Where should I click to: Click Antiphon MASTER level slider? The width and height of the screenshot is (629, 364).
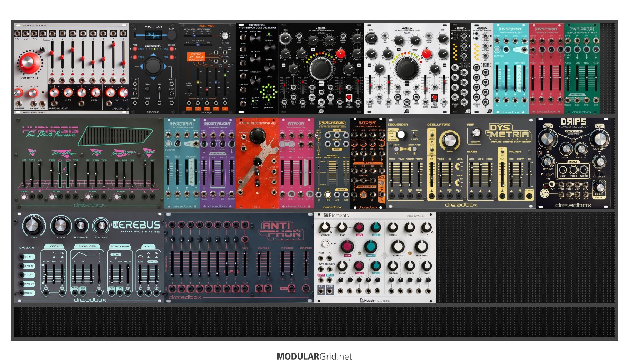coord(306,263)
